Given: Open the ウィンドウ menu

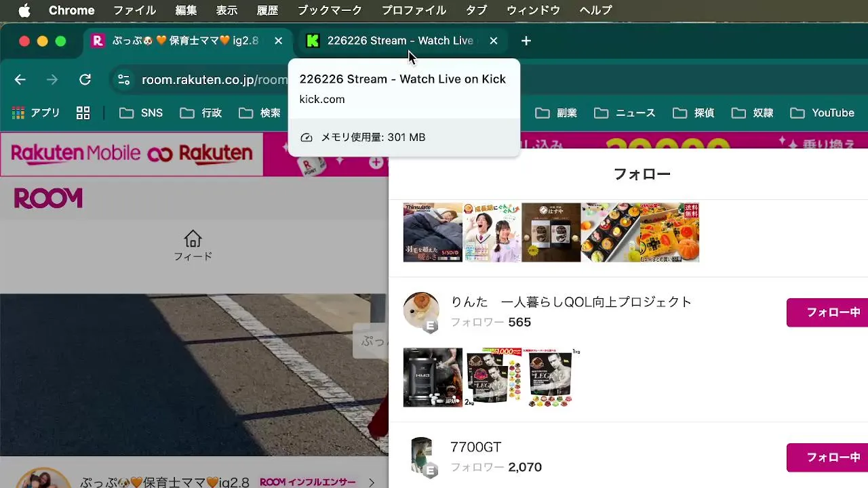Looking at the screenshot, I should point(533,10).
